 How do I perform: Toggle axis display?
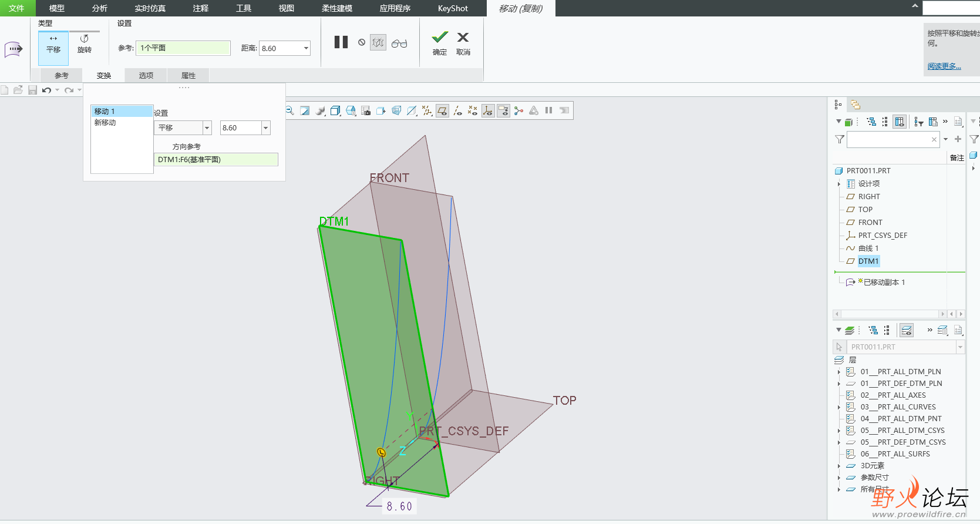tap(457, 110)
